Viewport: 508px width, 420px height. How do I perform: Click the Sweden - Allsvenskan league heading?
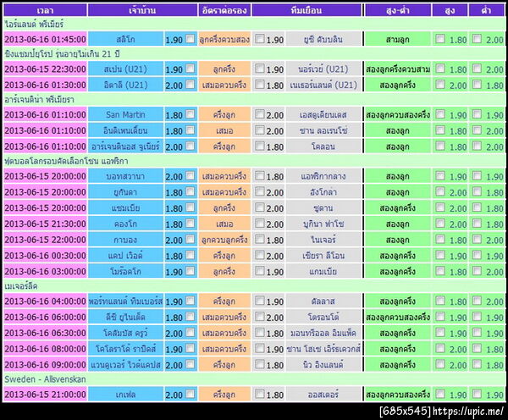click(45, 379)
